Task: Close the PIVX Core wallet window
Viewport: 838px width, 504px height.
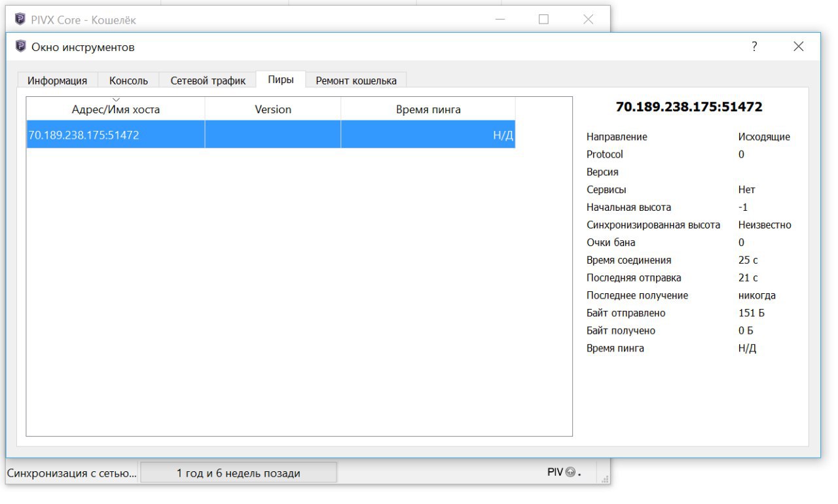Action: point(588,20)
